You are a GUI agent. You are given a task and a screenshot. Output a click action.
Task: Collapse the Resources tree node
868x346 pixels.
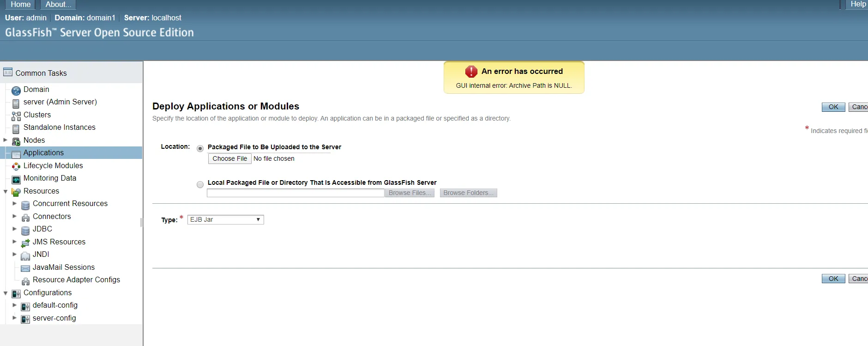click(6, 191)
